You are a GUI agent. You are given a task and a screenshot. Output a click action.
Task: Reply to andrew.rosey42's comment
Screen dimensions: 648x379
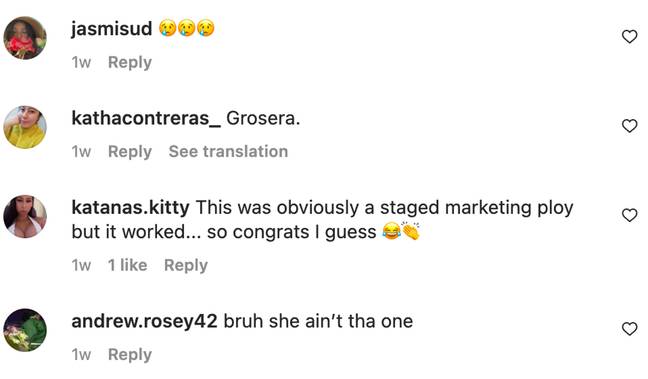[130, 355]
